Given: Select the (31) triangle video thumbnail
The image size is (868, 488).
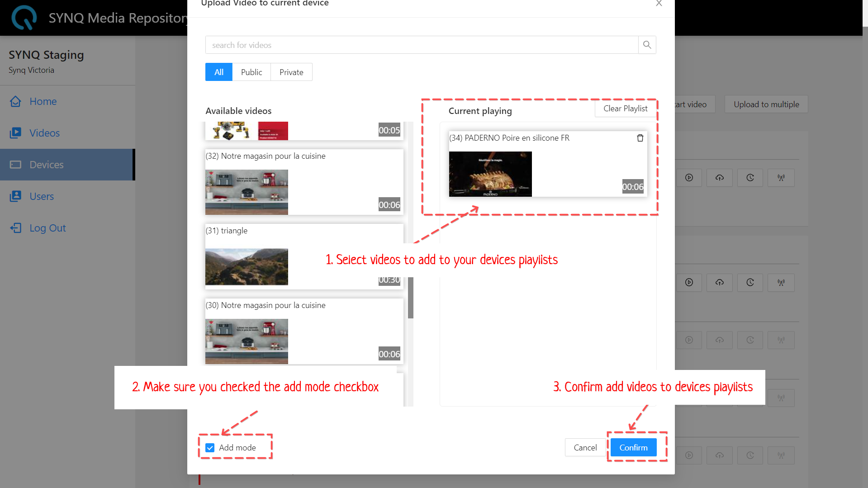Looking at the screenshot, I should [247, 266].
